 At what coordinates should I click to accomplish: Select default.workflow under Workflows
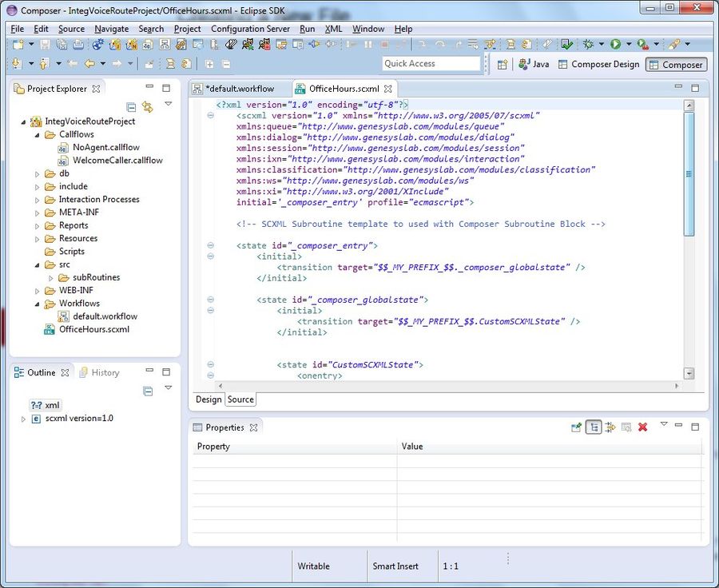point(97,316)
